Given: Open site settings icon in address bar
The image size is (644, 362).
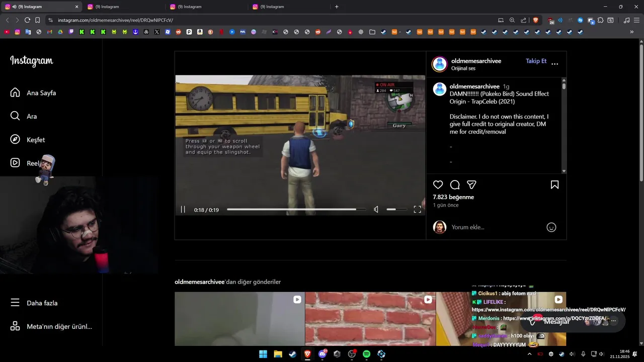Looking at the screenshot, I should (50, 20).
